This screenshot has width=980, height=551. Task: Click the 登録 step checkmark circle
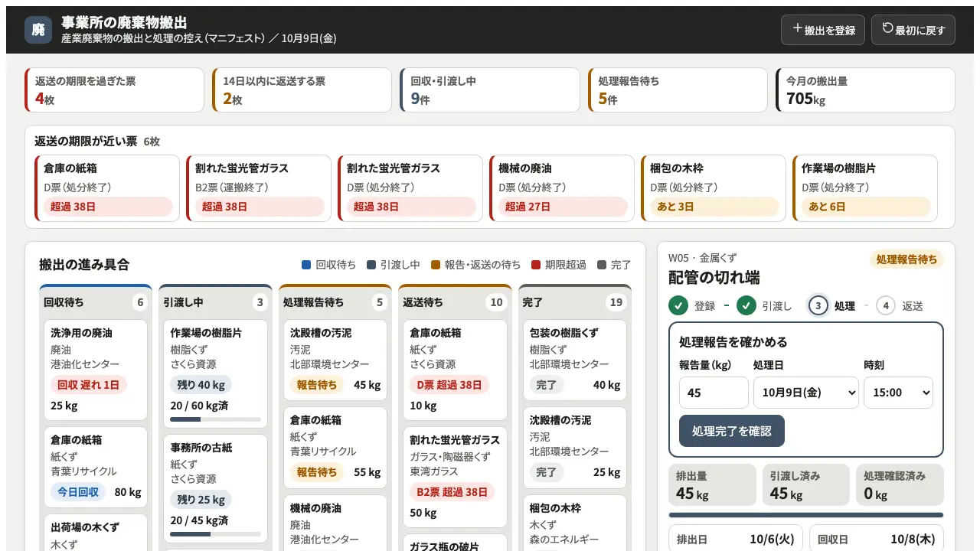[x=678, y=306]
